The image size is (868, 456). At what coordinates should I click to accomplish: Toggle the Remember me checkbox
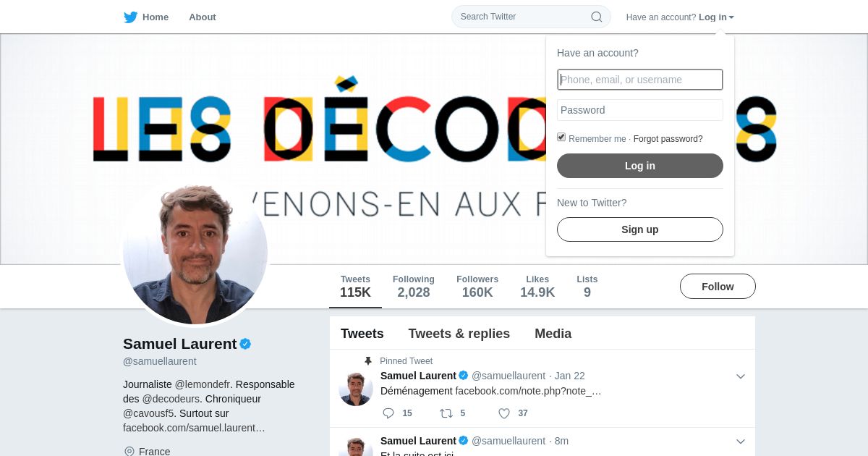pyautogui.click(x=561, y=137)
